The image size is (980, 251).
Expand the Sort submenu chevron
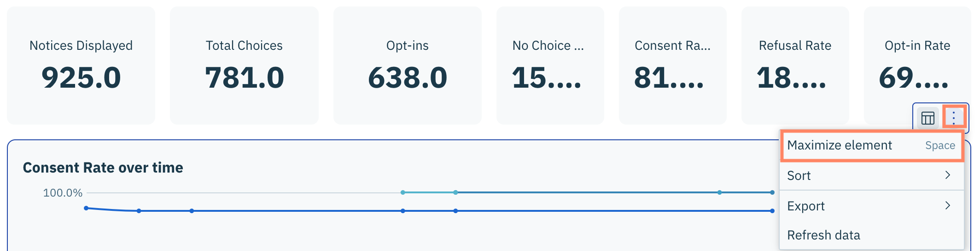947,175
